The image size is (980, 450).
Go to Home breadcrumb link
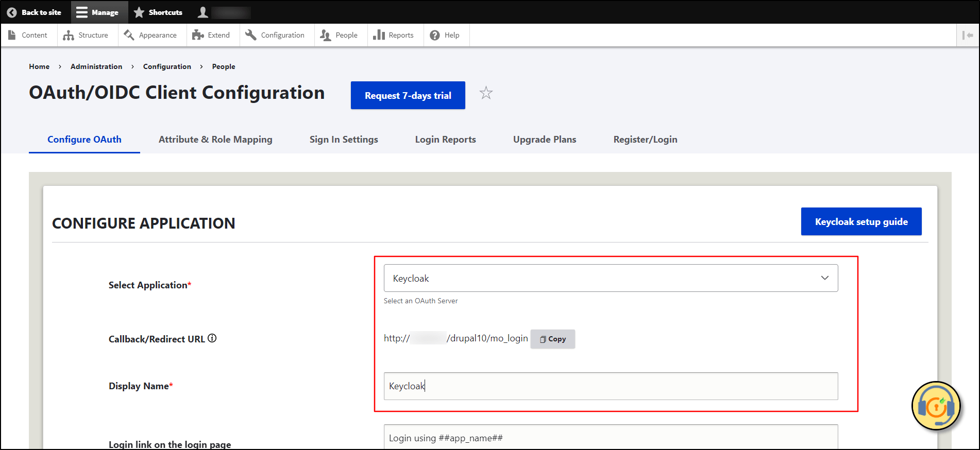pyautogui.click(x=39, y=66)
